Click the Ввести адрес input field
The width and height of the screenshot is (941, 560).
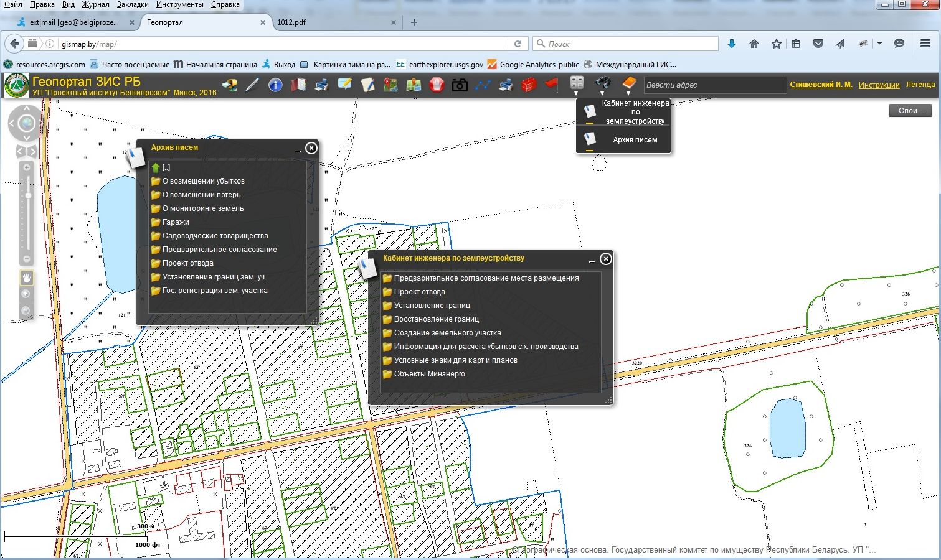(714, 85)
